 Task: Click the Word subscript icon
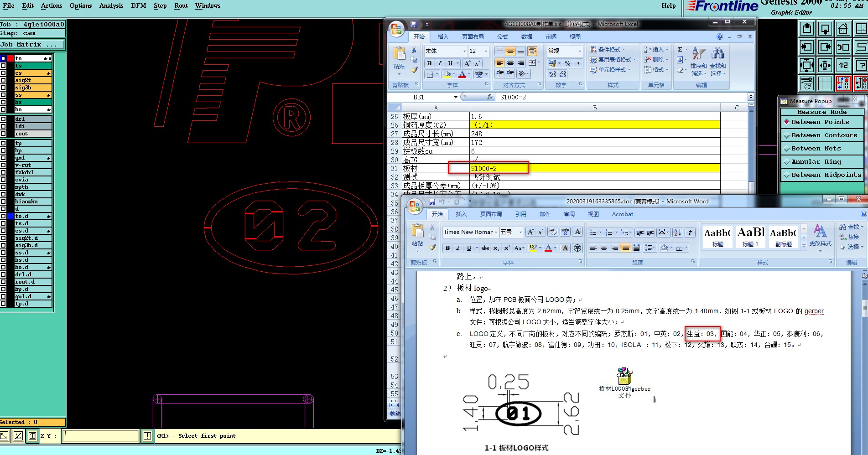pos(496,248)
